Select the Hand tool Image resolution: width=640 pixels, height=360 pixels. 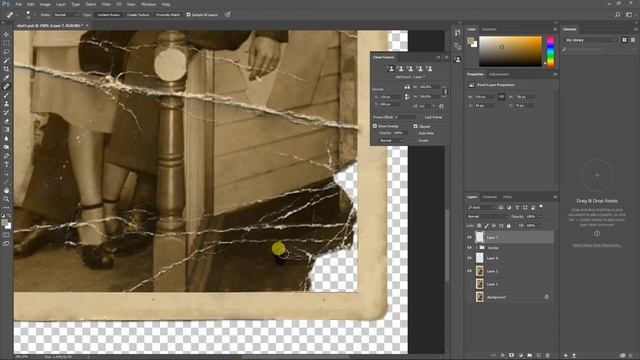(x=6, y=191)
